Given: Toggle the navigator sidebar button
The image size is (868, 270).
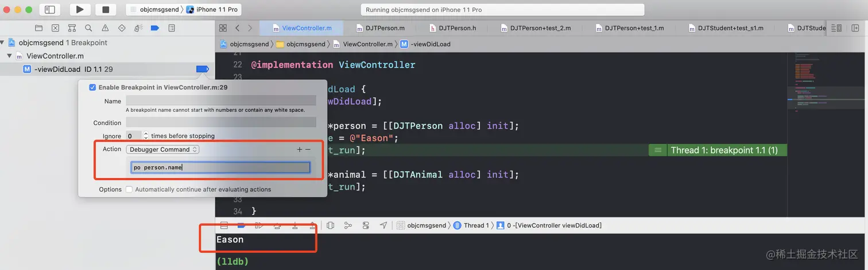Looking at the screenshot, I should coord(50,10).
